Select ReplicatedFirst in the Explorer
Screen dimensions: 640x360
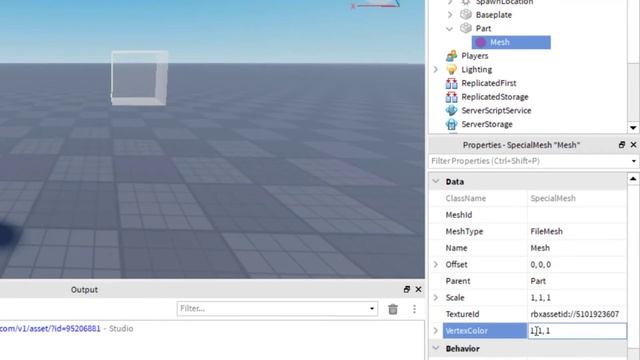[x=489, y=83]
